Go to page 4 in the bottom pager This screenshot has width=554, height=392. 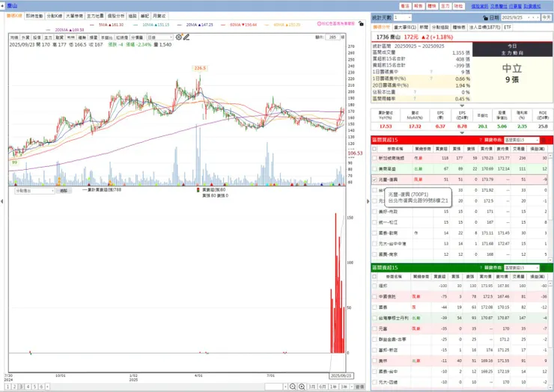click(28, 387)
